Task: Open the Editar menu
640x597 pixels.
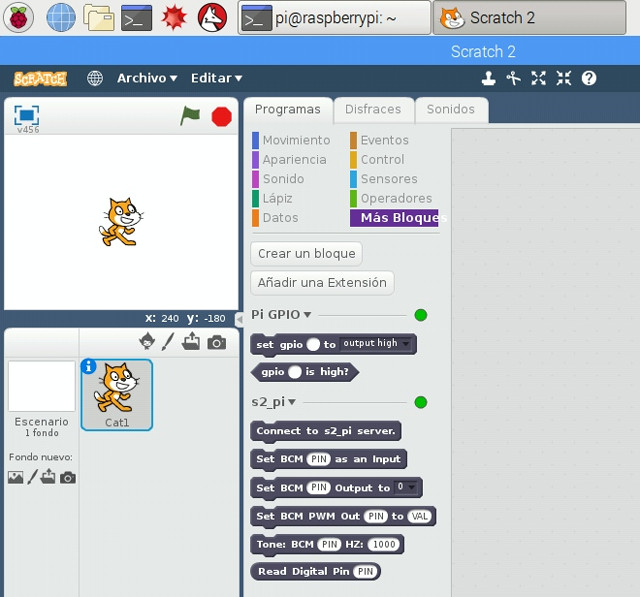Action: tap(216, 78)
